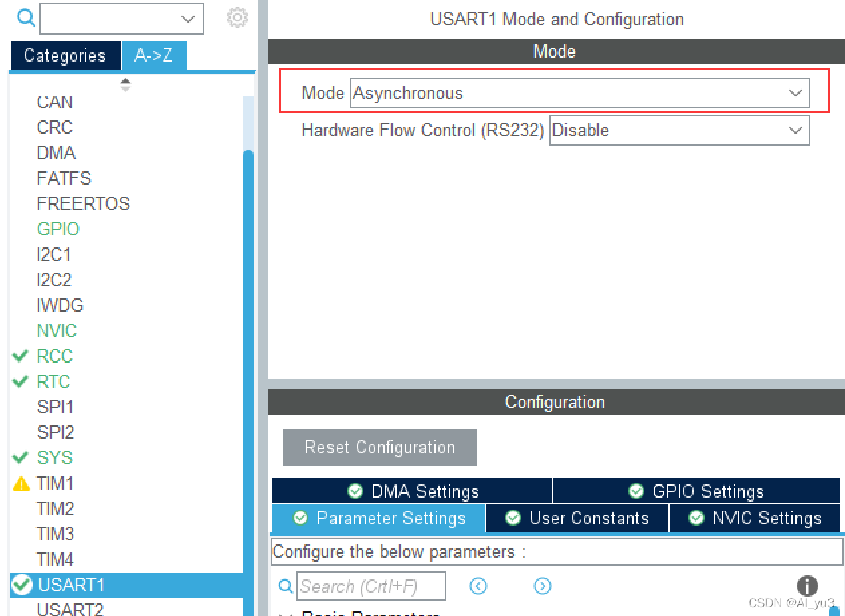Viewport: 845px width, 616px height.
Task: Open the Mode dropdown showing Asynchronous
Action: pyautogui.click(x=579, y=93)
